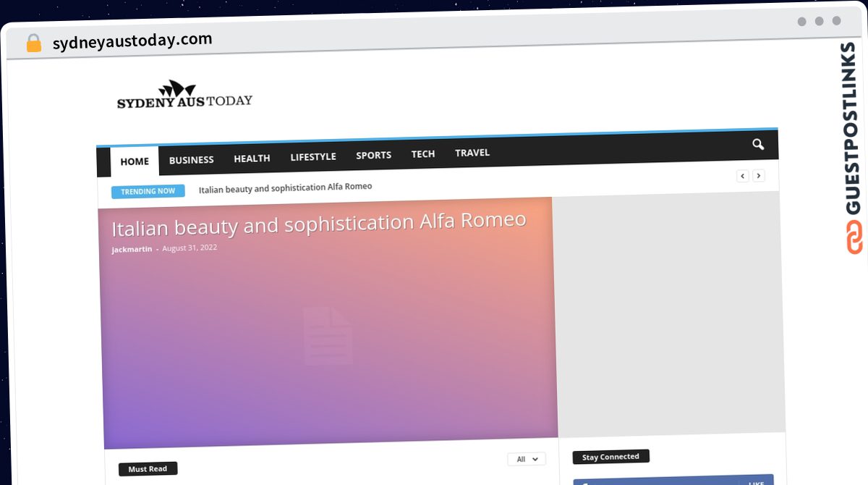Open the TECH section
Image resolution: width=868 pixels, height=485 pixels.
click(423, 153)
